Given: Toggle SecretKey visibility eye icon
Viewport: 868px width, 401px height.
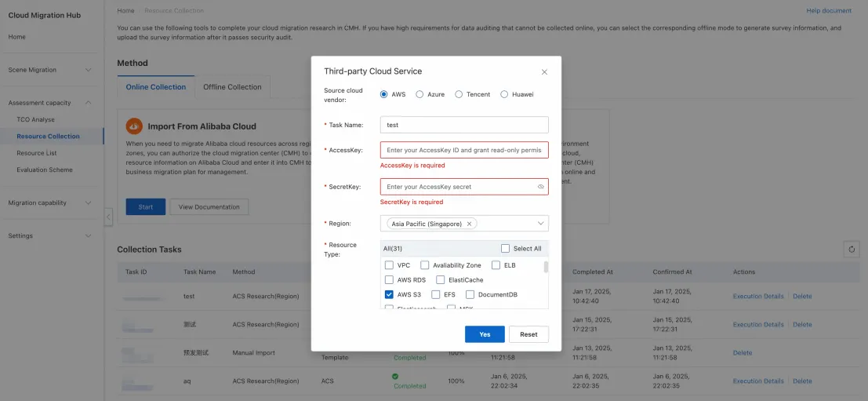Looking at the screenshot, I should [x=541, y=188].
